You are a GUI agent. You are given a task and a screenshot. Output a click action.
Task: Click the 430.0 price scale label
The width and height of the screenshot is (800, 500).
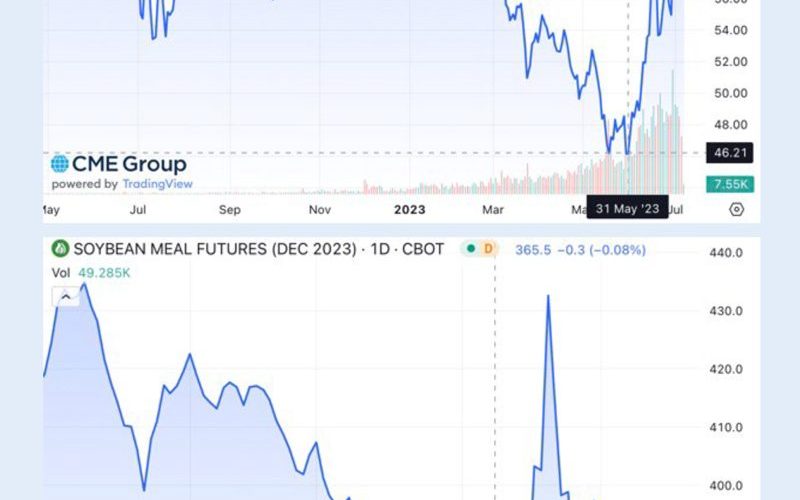726,311
